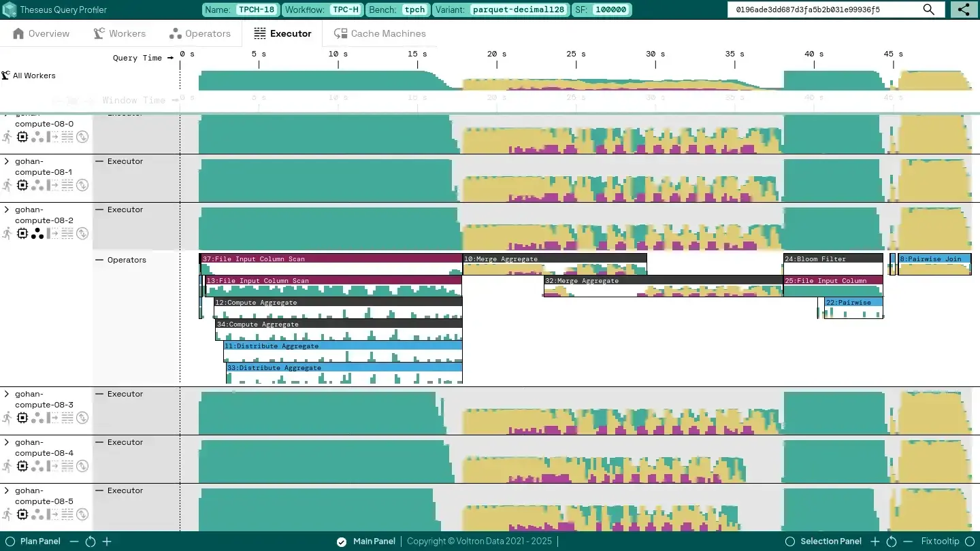Viewport: 980px width, 551px height.
Task: Toggle the Fix tooltip option
Action: click(970, 541)
